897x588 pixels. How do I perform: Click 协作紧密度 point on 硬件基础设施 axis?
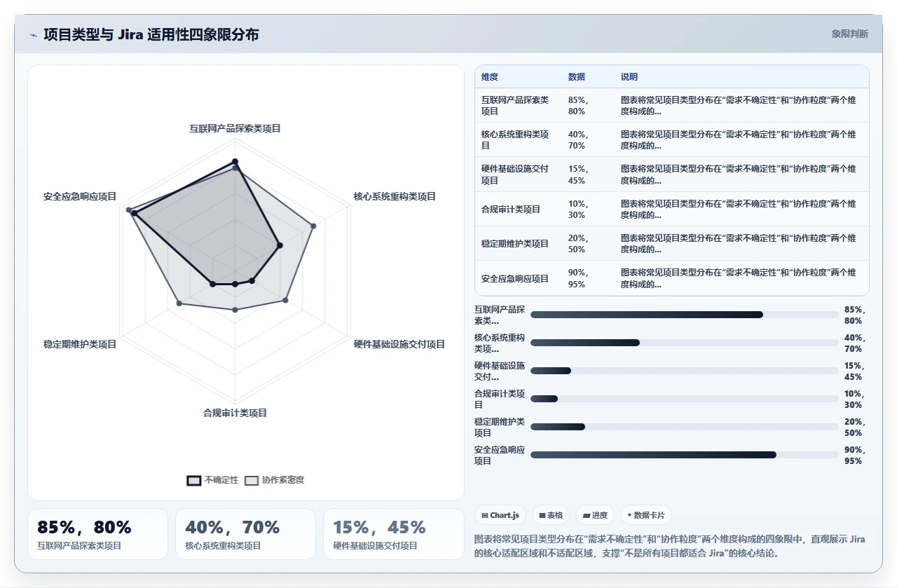(285, 301)
